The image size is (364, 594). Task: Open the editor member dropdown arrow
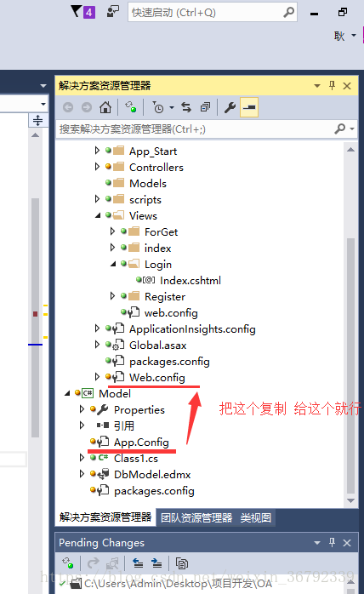coord(43,104)
